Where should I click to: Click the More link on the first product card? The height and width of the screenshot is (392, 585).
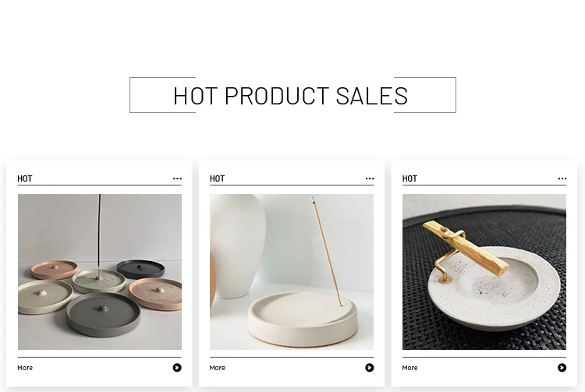(x=25, y=368)
